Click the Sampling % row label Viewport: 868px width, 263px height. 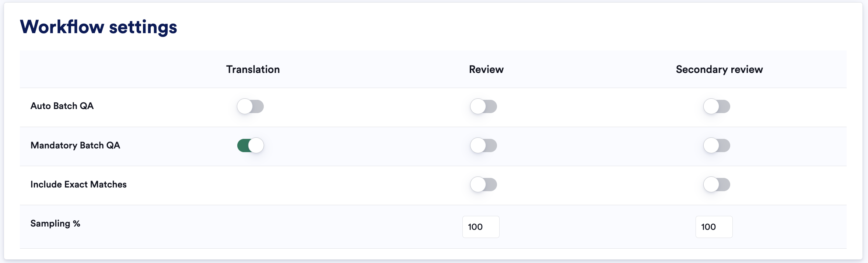coord(55,224)
